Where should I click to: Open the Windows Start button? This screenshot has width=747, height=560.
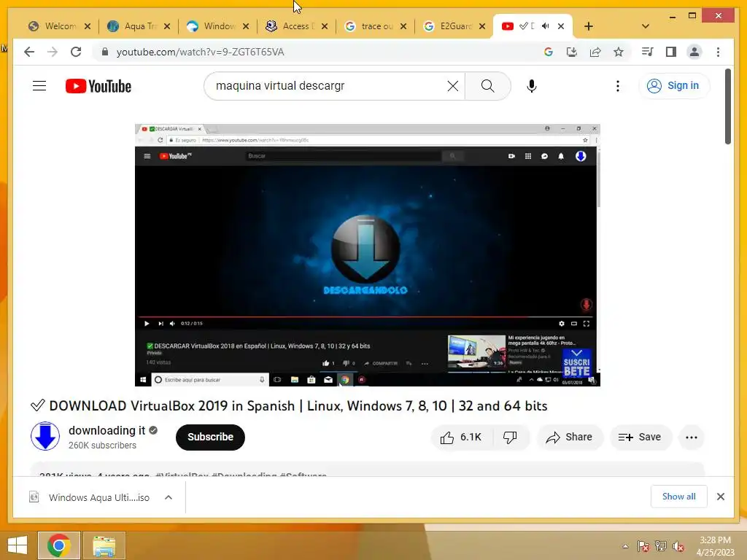click(x=18, y=545)
